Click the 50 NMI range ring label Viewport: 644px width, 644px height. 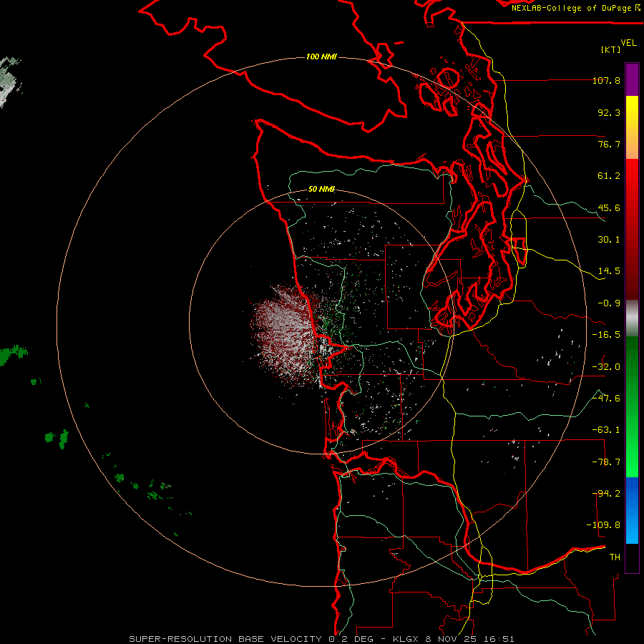pyautogui.click(x=321, y=190)
